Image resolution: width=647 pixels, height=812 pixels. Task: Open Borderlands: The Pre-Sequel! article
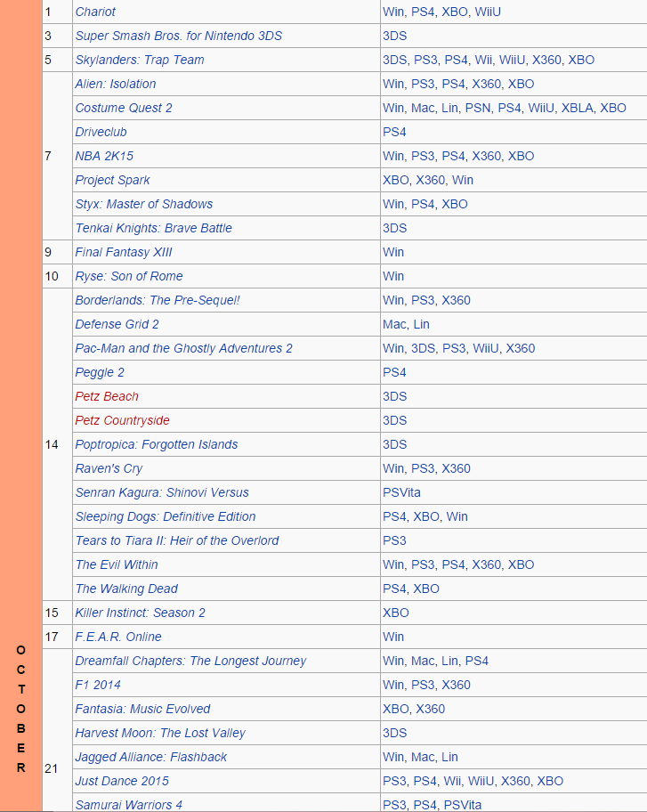[x=157, y=300]
